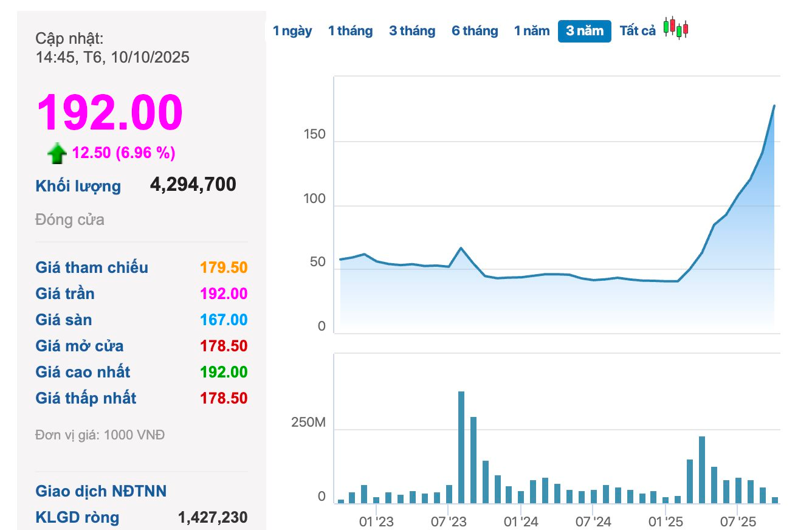The width and height of the screenshot is (812, 530).
Task: Click the large magenta 192.00 price
Action: [x=110, y=112]
